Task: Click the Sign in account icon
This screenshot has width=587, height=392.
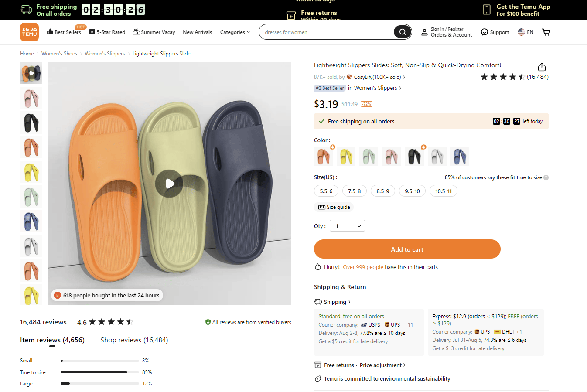Action: 424,32
